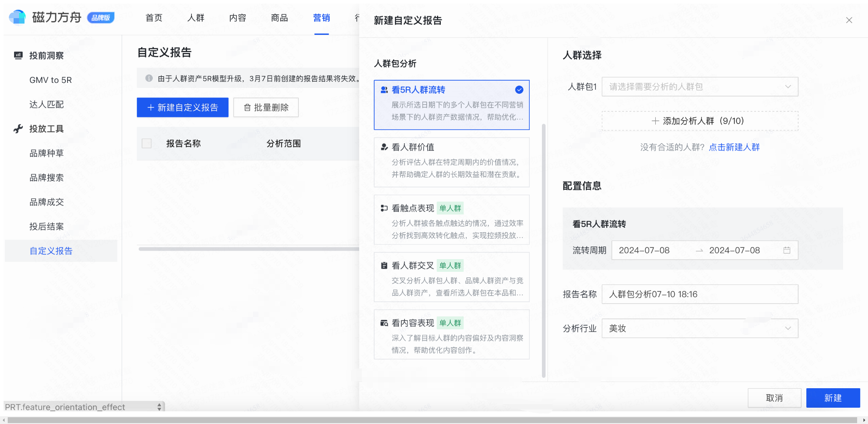Click the people icon on 看5R人群流转 card
Screen dimensions: 868x424
tap(384, 89)
